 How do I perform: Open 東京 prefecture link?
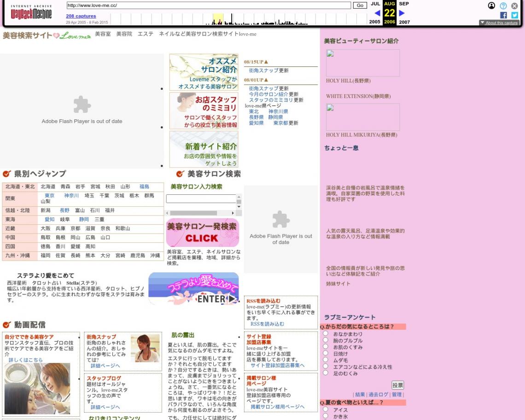point(50,196)
